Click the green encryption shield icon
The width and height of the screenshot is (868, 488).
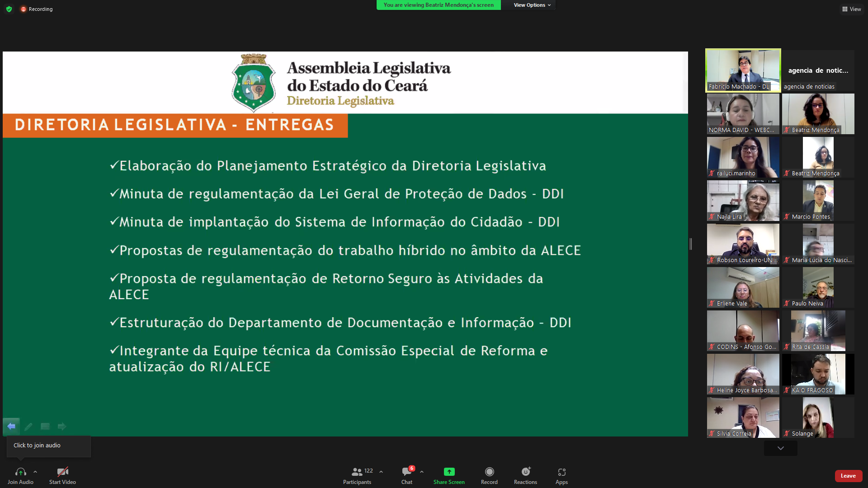click(9, 9)
